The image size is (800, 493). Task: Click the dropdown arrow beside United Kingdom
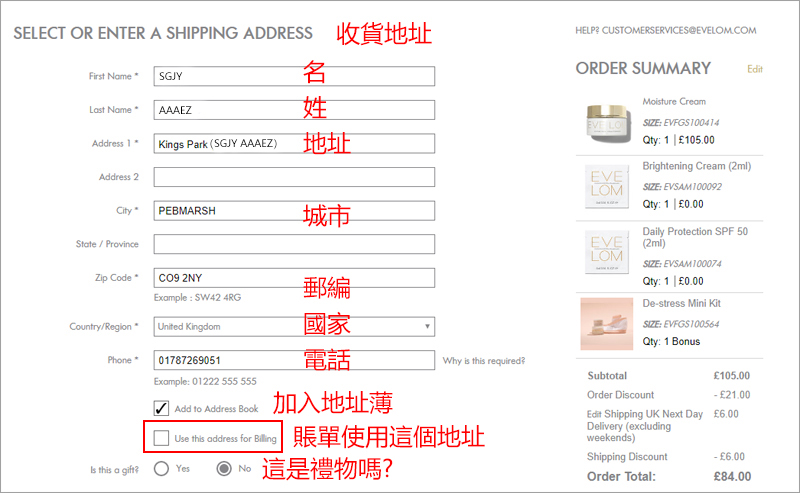(x=427, y=327)
